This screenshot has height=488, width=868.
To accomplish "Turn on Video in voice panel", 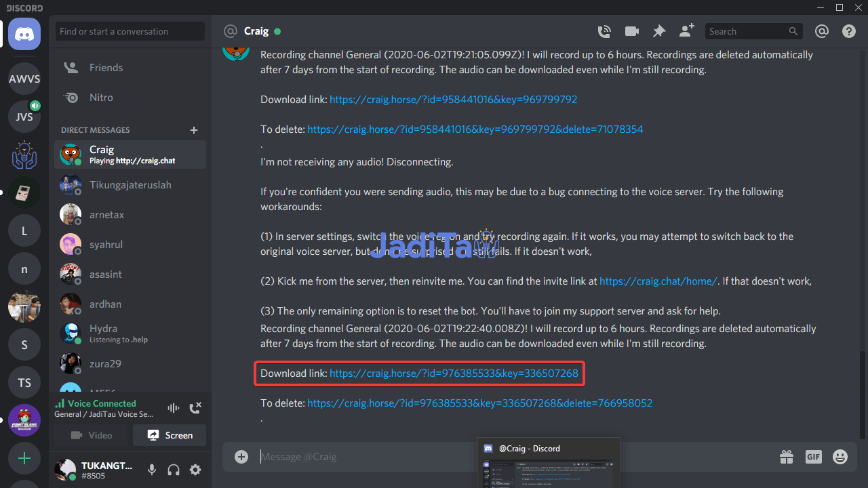I will tap(92, 435).
